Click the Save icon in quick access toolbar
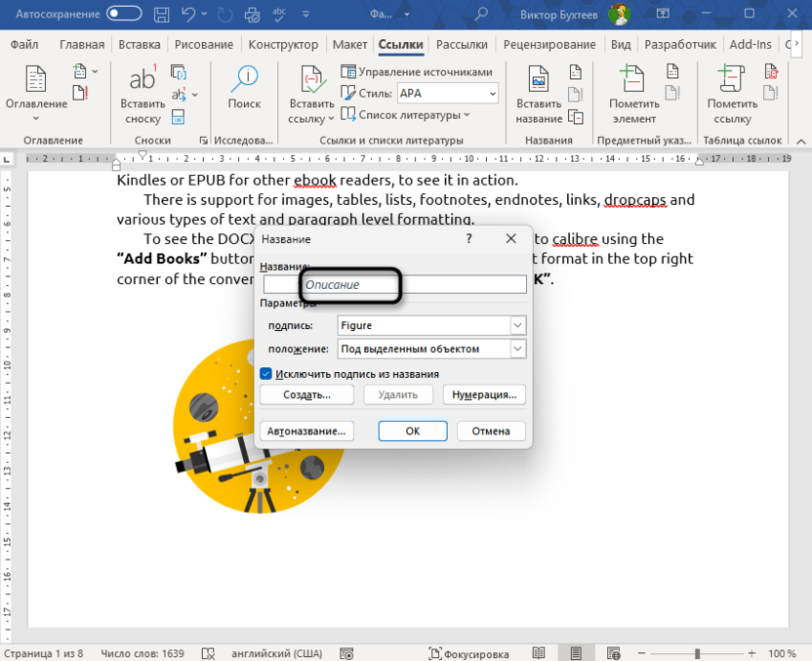Image resolution: width=812 pixels, height=661 pixels. click(161, 14)
